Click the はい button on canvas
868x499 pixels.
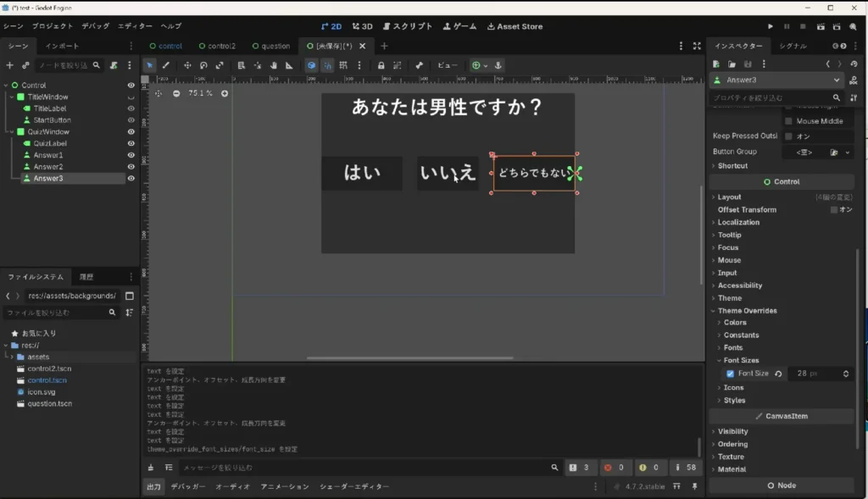[362, 173]
